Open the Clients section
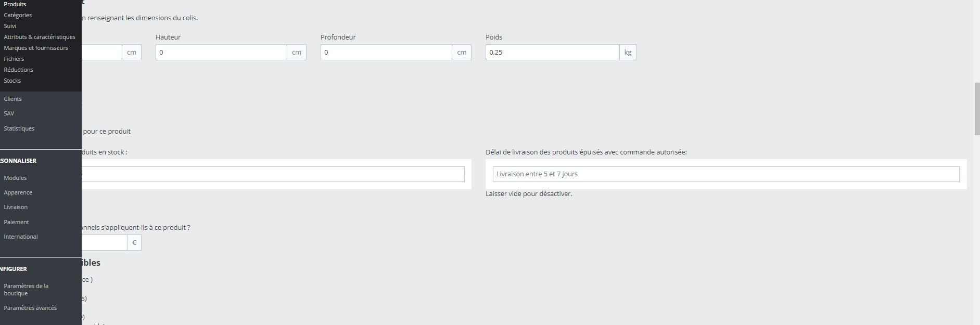This screenshot has width=980, height=325. [x=13, y=99]
